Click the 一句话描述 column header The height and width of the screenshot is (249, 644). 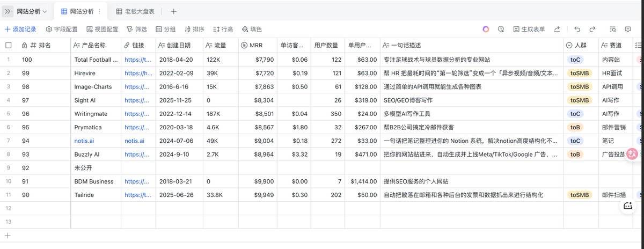click(472, 45)
